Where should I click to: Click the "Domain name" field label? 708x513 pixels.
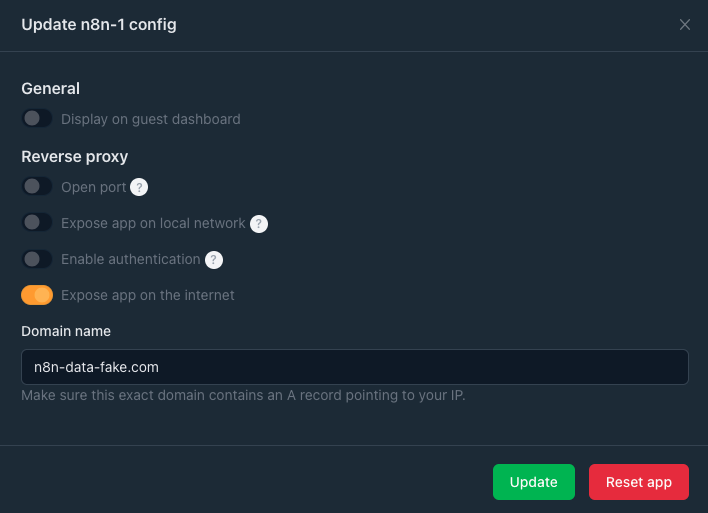tap(66, 331)
